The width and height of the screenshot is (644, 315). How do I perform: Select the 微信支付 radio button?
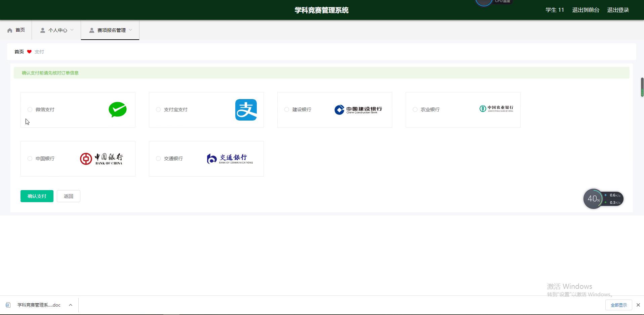pyautogui.click(x=30, y=109)
